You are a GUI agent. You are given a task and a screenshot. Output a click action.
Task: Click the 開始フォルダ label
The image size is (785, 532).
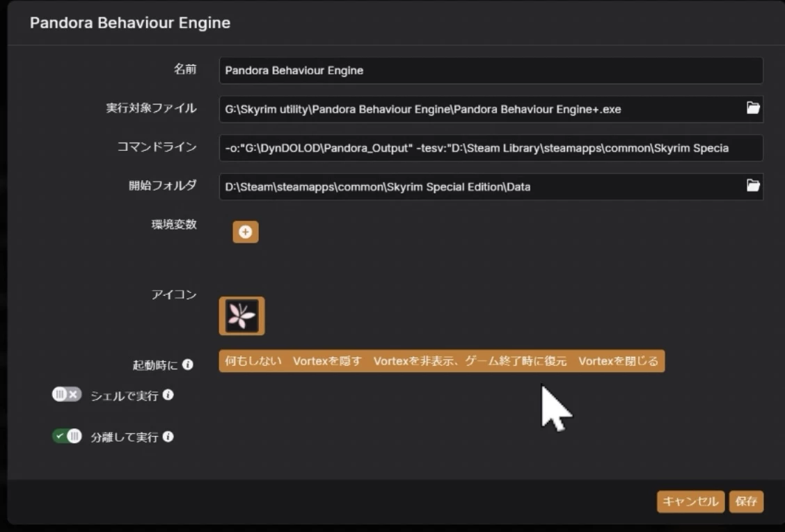pos(163,186)
